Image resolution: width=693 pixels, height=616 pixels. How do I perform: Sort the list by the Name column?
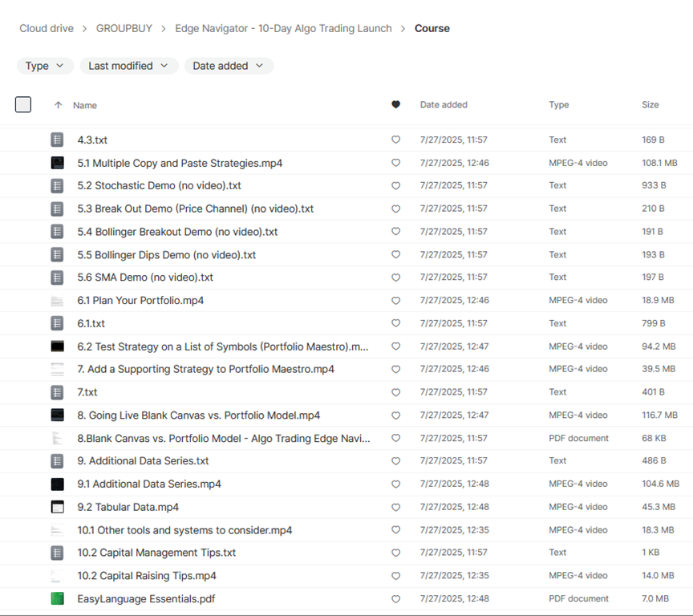pyautogui.click(x=85, y=105)
